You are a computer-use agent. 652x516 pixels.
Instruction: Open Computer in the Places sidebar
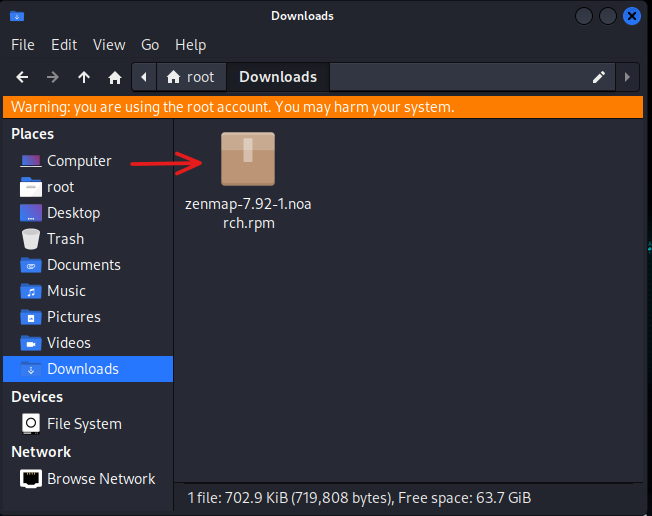click(88, 161)
